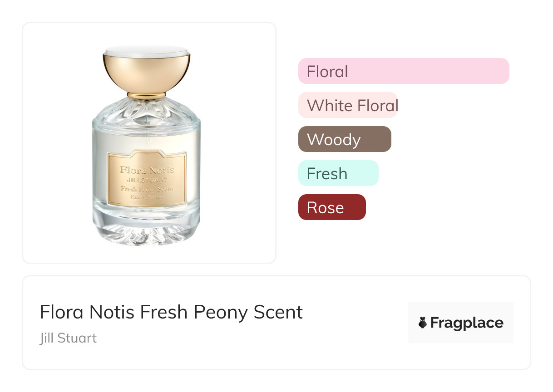Image resolution: width=553 pixels, height=392 pixels.
Task: Click the white top of the bottle cap
Action: (146, 50)
